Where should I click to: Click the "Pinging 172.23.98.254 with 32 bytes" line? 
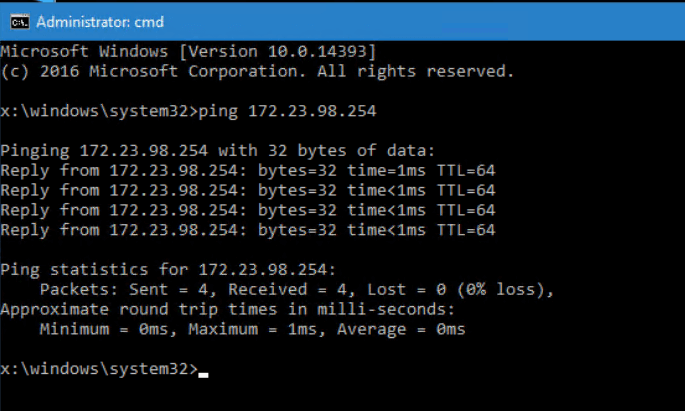click(218, 150)
